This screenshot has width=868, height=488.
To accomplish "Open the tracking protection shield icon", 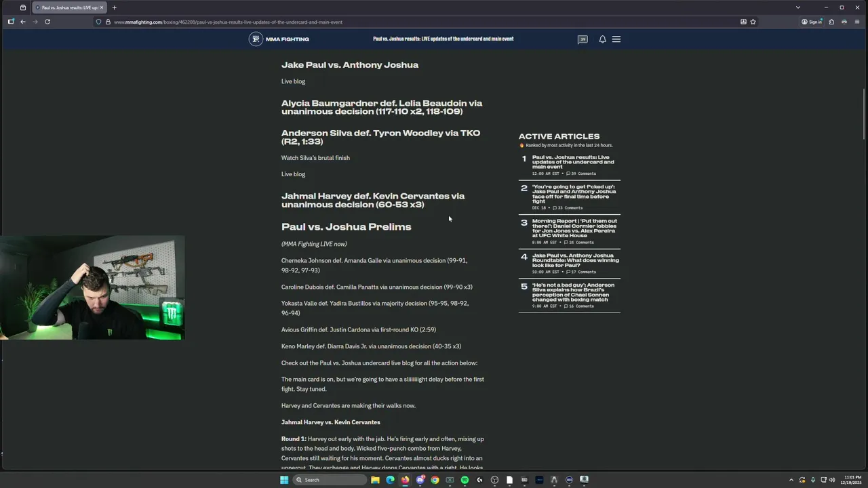I will click(x=99, y=22).
